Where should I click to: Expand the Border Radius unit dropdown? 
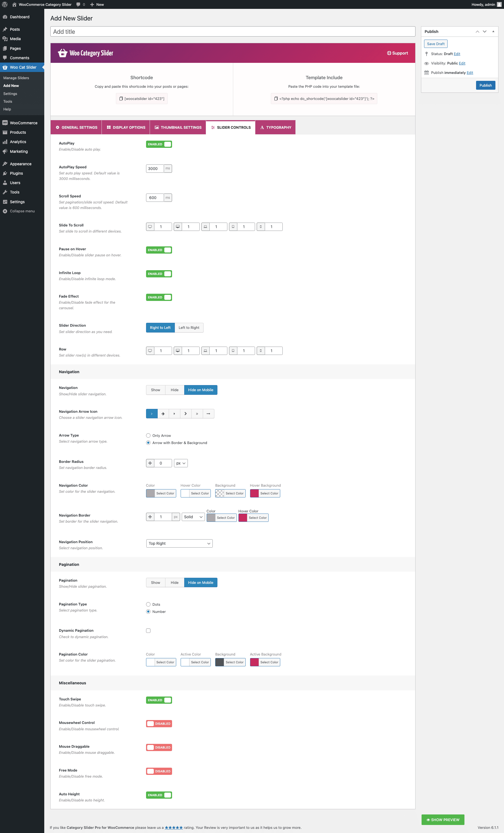[181, 463]
